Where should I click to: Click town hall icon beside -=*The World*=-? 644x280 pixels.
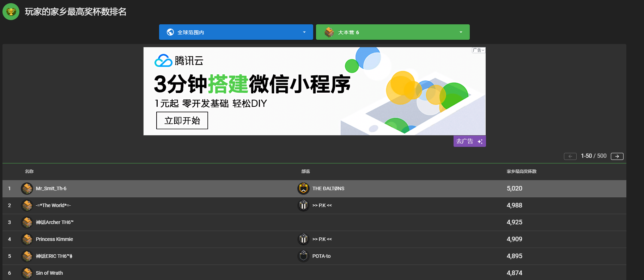(27, 205)
